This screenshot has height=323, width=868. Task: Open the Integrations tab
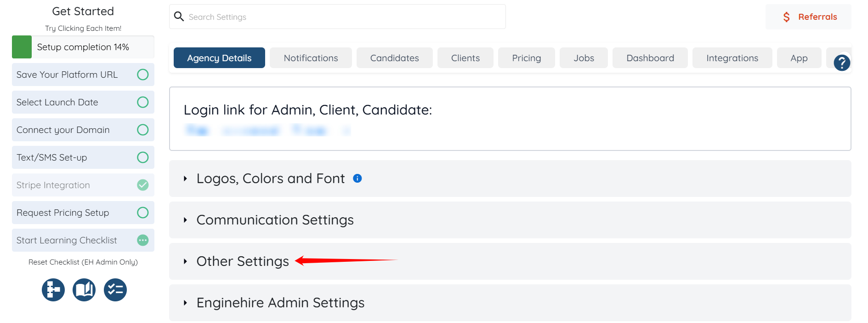(732, 58)
